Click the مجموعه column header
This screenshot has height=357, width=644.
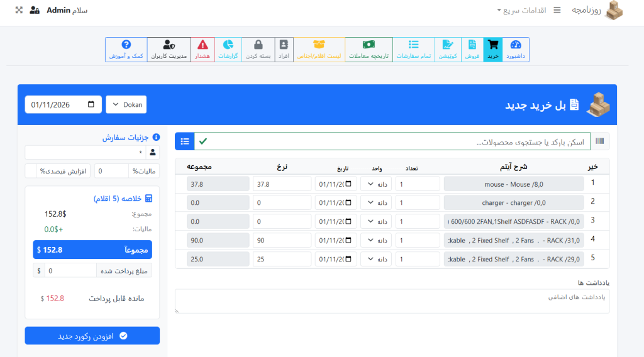pos(199,167)
